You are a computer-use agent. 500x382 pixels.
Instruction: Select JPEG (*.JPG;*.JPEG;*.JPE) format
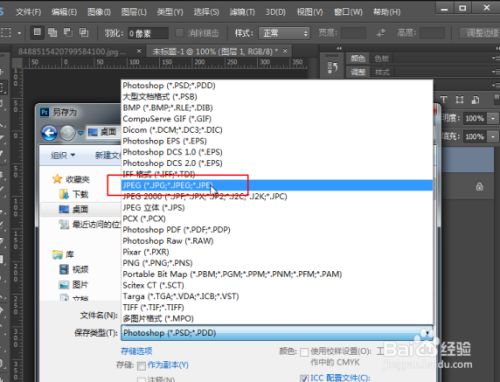(x=277, y=185)
